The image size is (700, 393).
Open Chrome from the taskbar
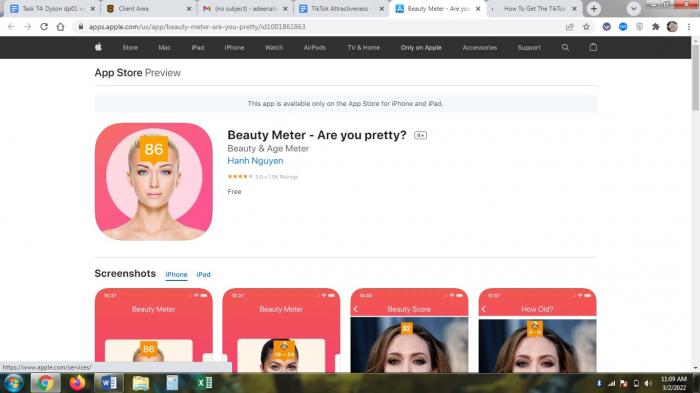click(45, 383)
